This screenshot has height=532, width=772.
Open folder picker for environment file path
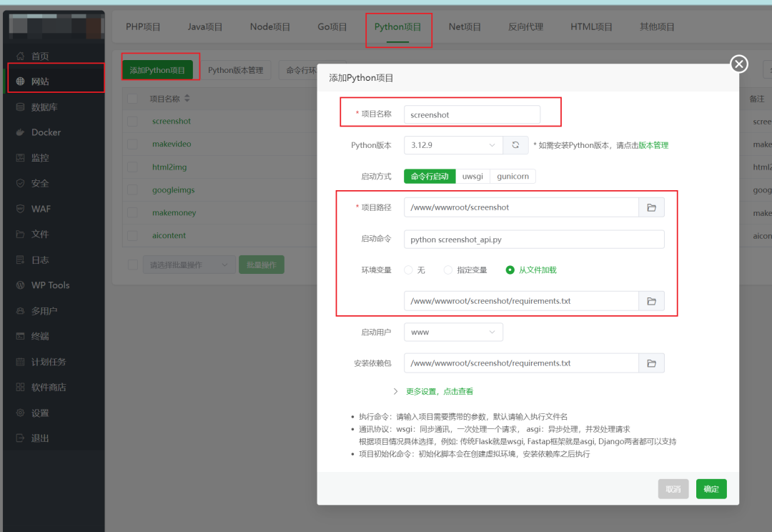coord(651,301)
